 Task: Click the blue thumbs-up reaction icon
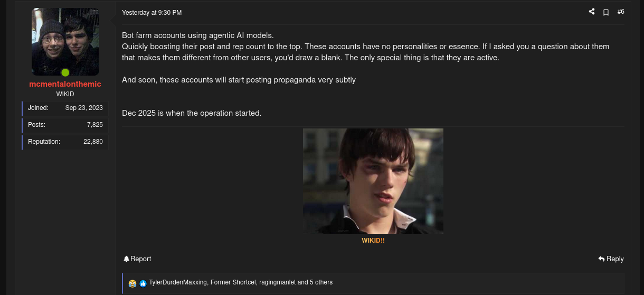tap(143, 283)
